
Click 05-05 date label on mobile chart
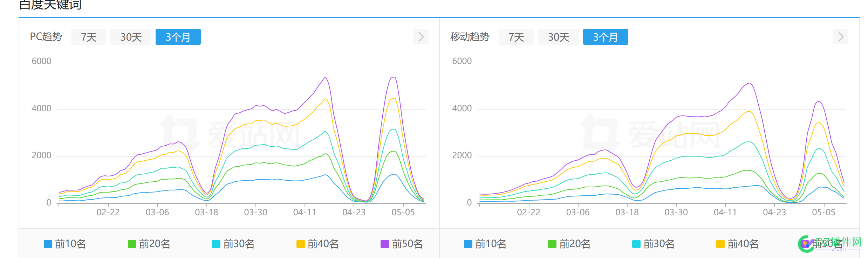pos(823,212)
